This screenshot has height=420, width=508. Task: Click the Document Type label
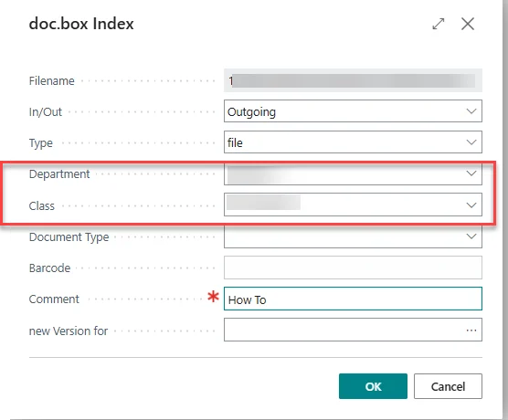[69, 237]
